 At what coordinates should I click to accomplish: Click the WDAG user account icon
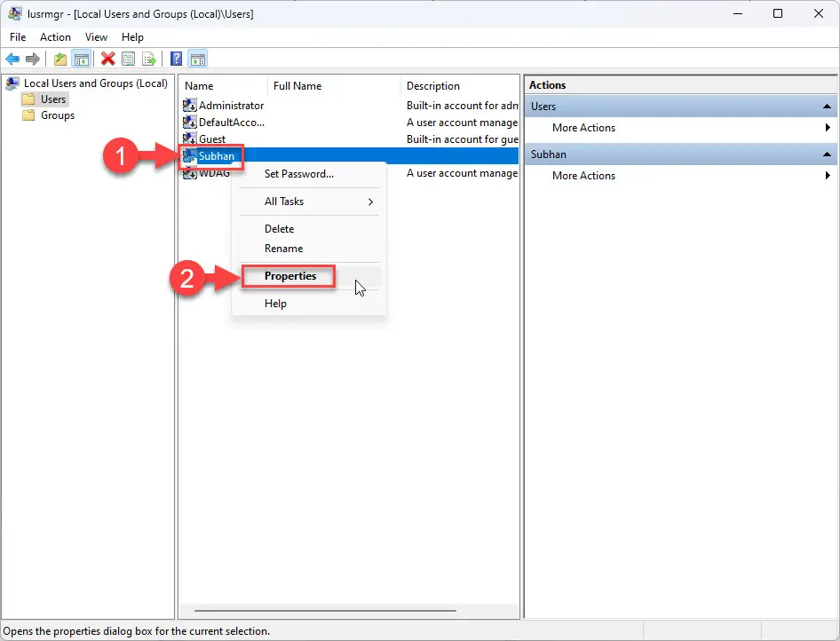(x=190, y=173)
